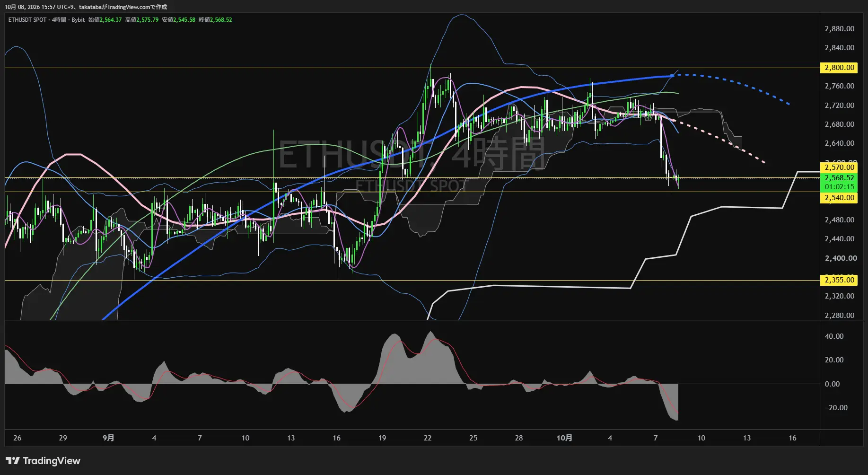Click the 10月 date label on the time axis

tap(564, 438)
